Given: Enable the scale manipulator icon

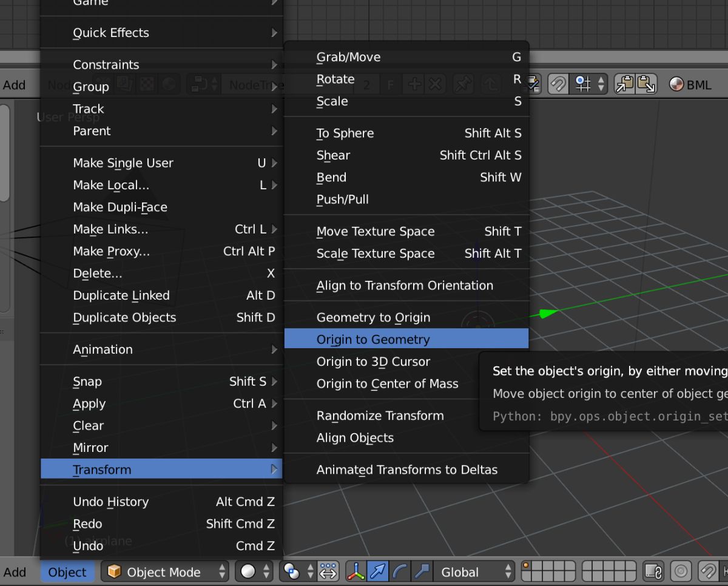Looking at the screenshot, I should point(422,572).
